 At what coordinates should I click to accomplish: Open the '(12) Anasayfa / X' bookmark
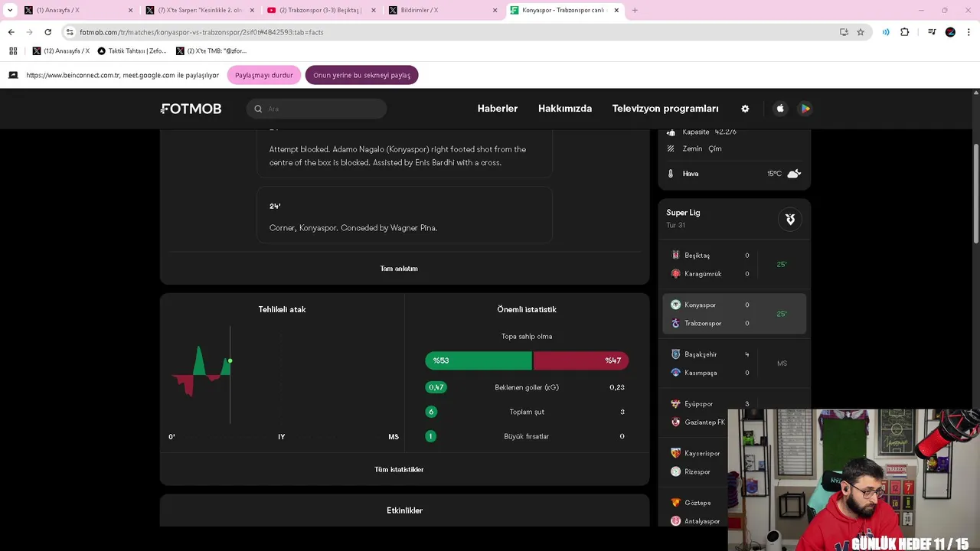[x=61, y=51]
